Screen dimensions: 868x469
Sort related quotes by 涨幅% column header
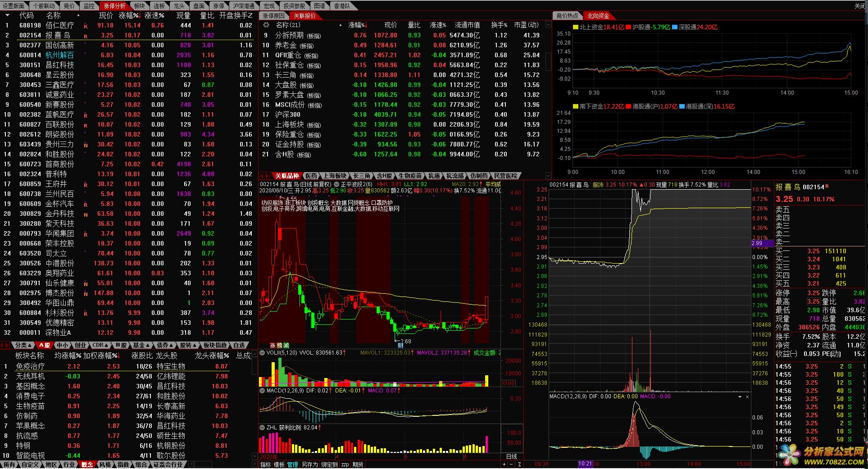tap(358, 25)
